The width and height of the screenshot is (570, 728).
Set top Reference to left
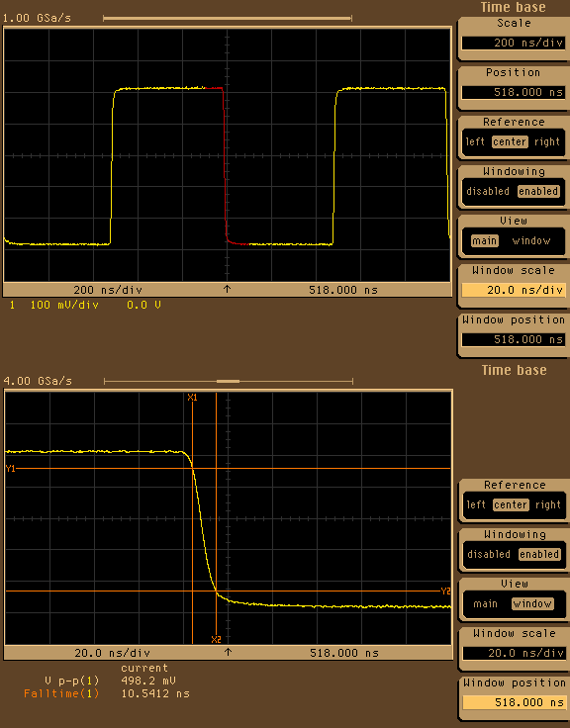pyautogui.click(x=475, y=141)
